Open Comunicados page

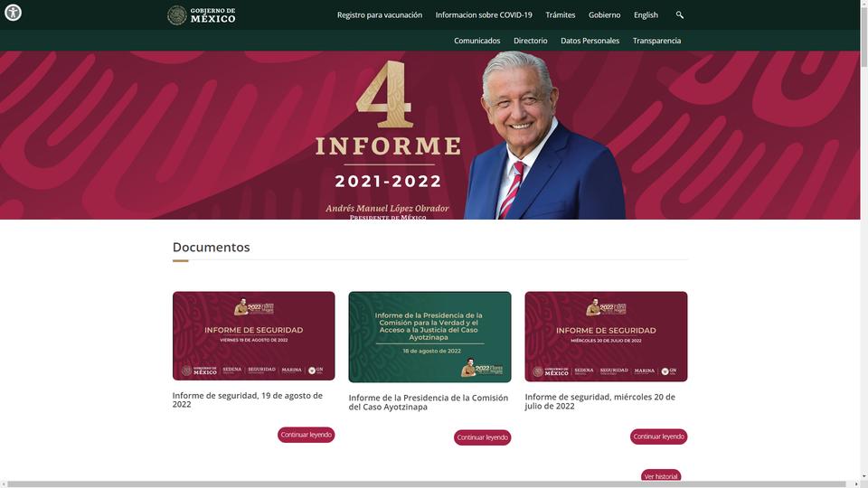pyautogui.click(x=476, y=41)
